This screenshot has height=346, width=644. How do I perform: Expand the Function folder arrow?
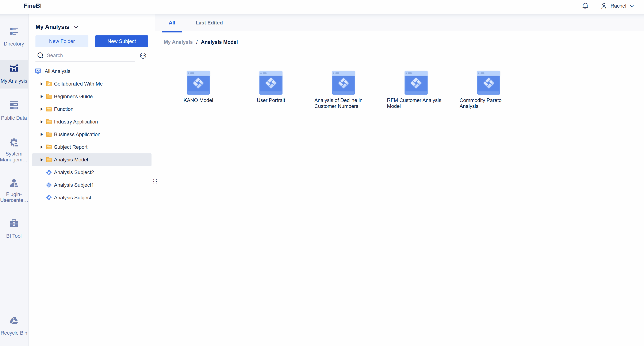tap(42, 109)
